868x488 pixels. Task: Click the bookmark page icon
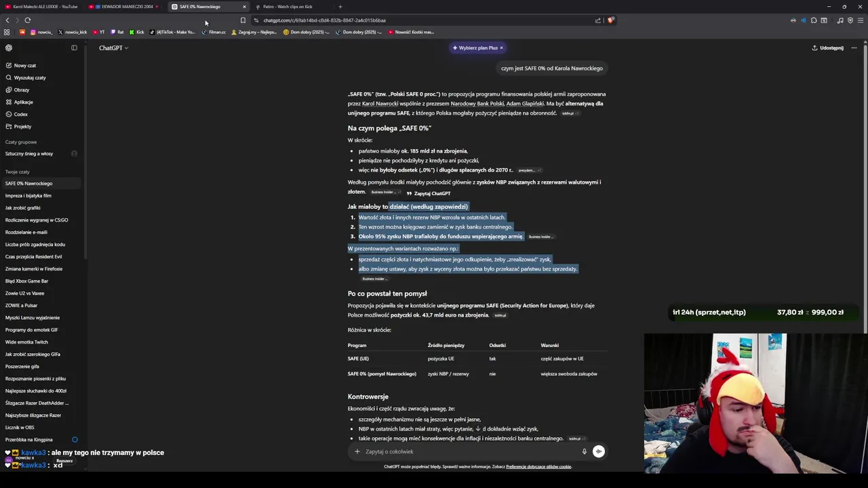coord(243,20)
